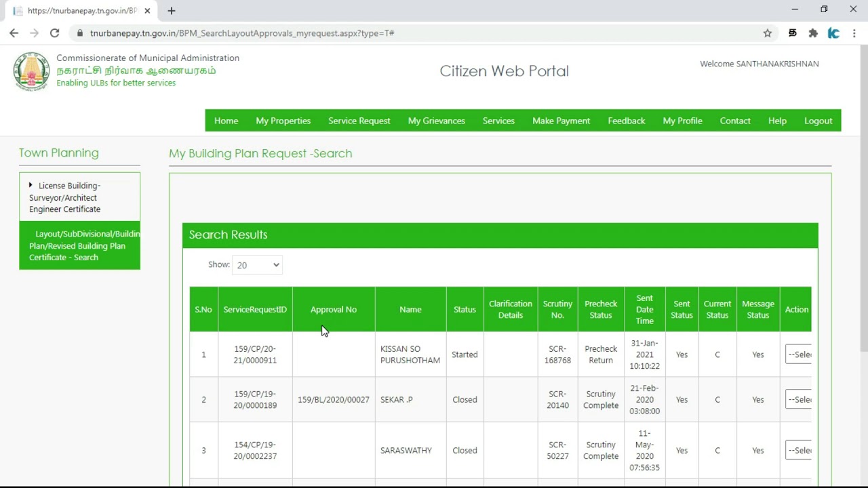868x488 pixels.
Task: Click the Clarification Details column header
Action: click(511, 309)
